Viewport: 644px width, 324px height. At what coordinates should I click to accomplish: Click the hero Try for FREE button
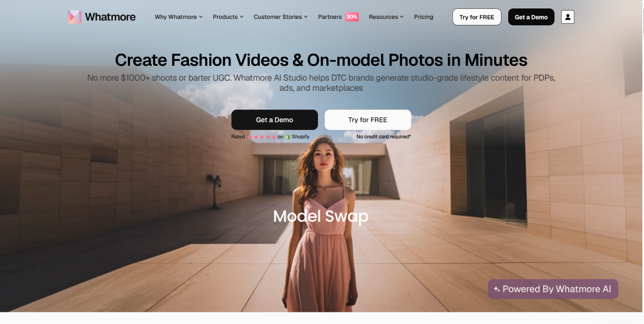click(368, 120)
